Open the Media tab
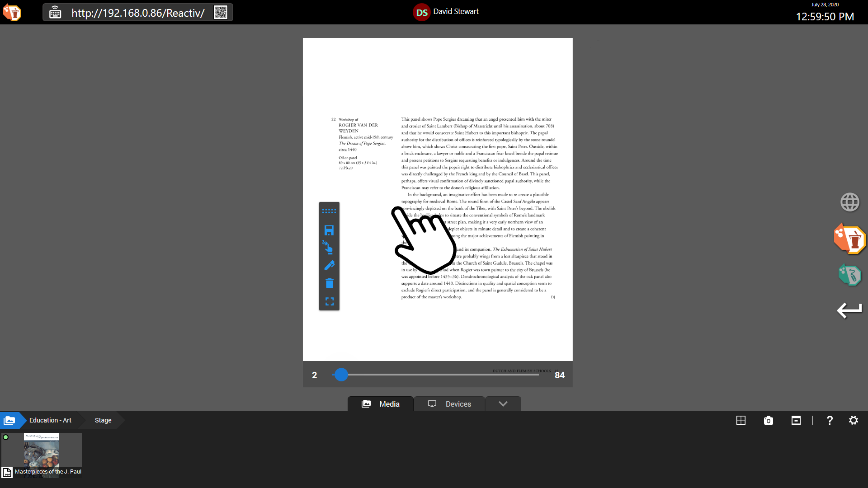The width and height of the screenshot is (868, 488). point(381,404)
